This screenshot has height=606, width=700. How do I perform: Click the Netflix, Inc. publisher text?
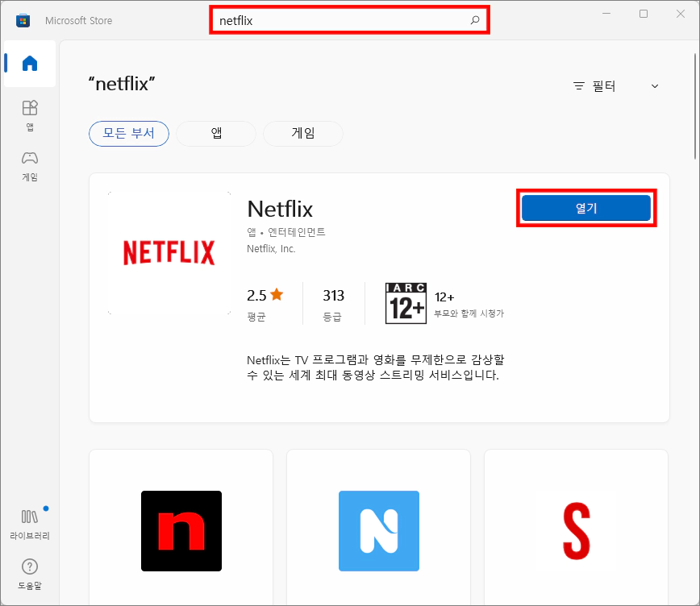(271, 248)
